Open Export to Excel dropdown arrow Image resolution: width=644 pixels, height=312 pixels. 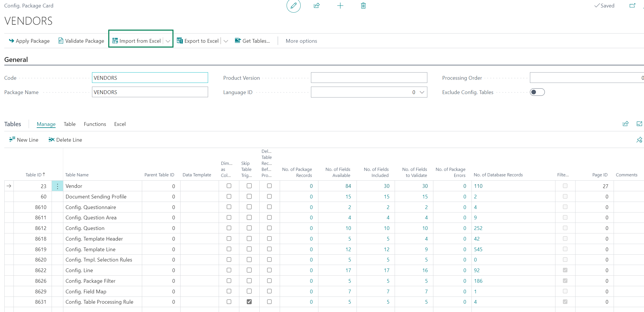226,41
